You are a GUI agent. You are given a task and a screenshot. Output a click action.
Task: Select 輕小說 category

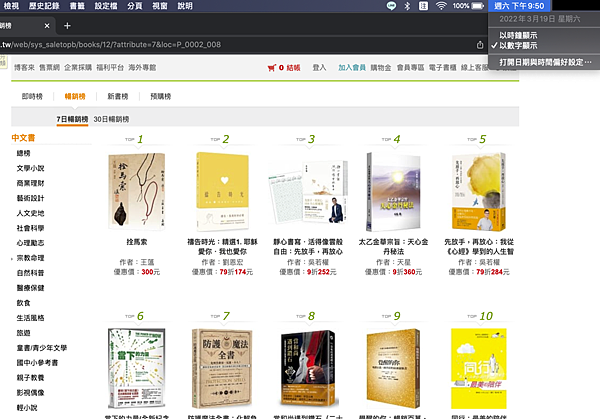pos(27,408)
